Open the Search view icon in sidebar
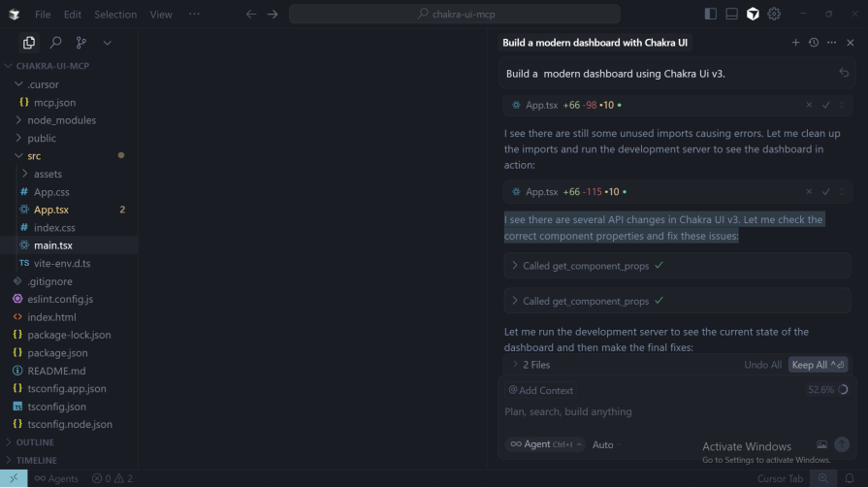This screenshot has width=868, height=488. tap(55, 43)
